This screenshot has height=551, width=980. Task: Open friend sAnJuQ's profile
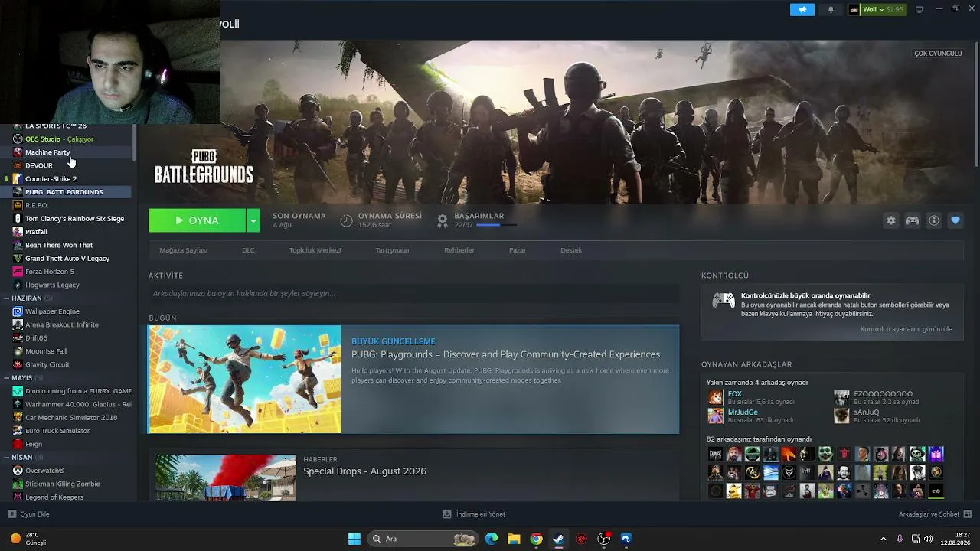(867, 412)
